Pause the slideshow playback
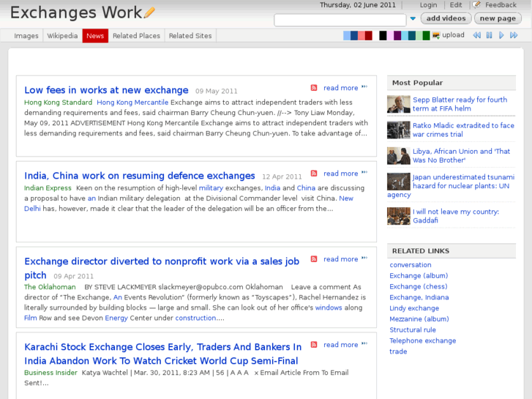This screenshot has width=532, height=399. (x=490, y=35)
